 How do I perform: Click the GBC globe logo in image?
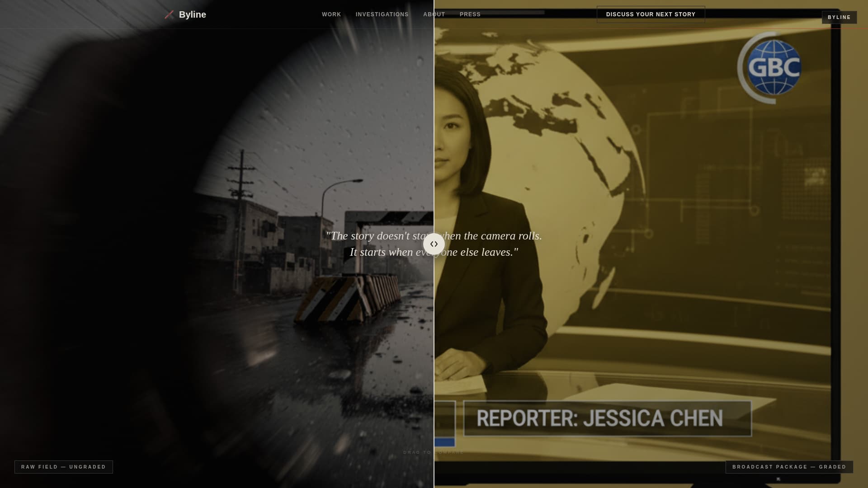coord(770,68)
